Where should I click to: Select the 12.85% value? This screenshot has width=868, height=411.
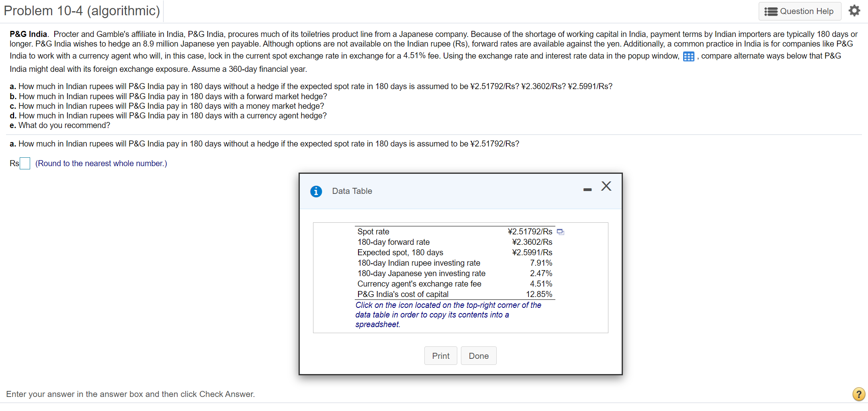point(539,294)
